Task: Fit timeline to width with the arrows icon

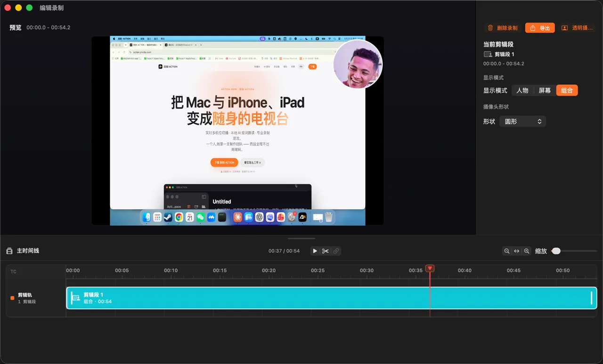Action: pos(517,251)
